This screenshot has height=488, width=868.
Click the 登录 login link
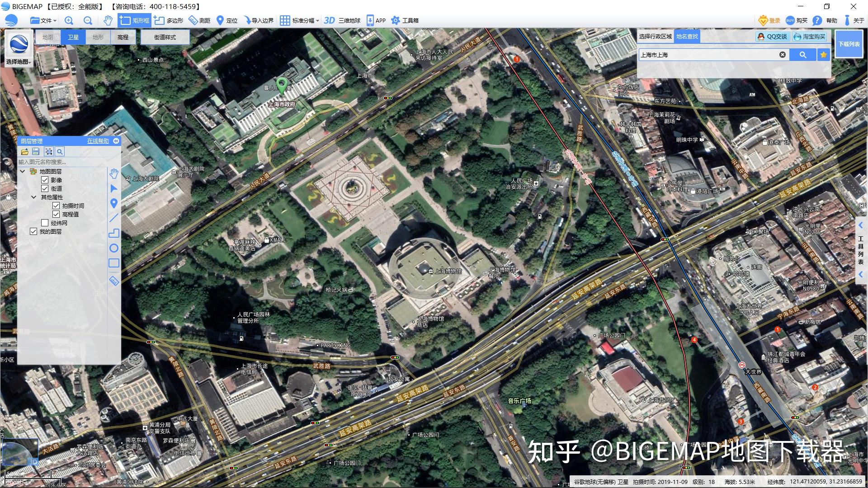tap(770, 20)
